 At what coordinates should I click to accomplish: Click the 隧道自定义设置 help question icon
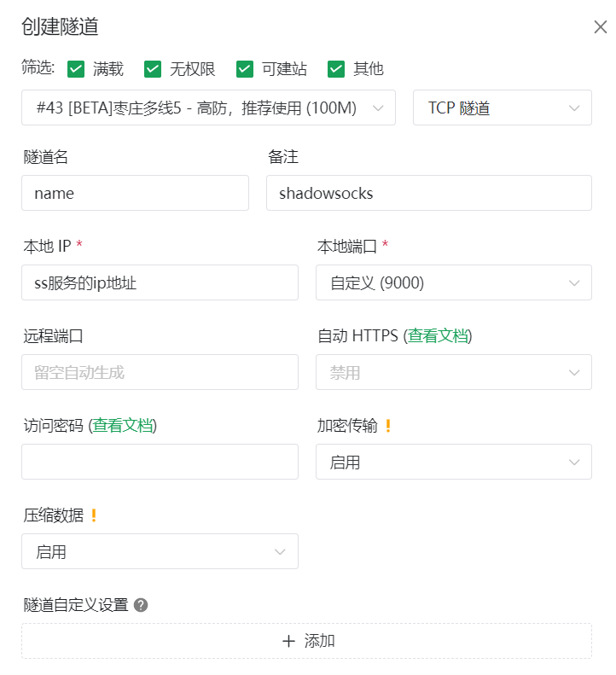click(x=141, y=605)
